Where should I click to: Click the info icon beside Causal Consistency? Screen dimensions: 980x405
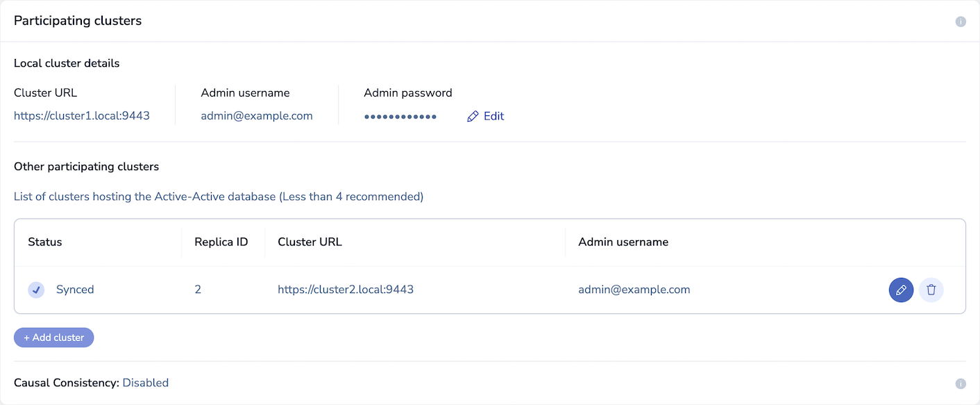pos(961,383)
